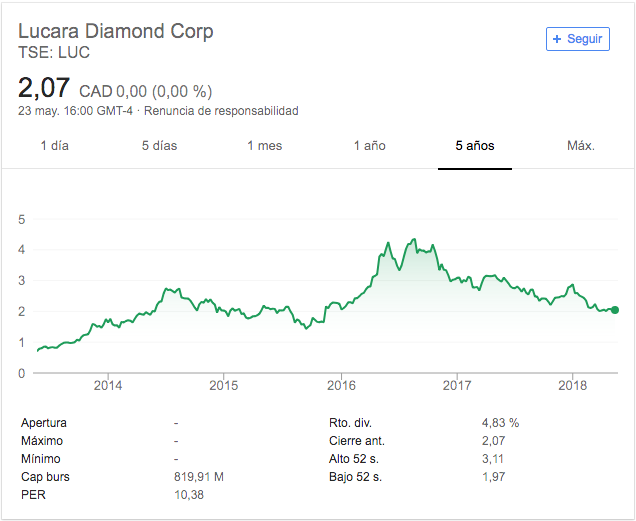Click the y-axis label 5

[22, 220]
